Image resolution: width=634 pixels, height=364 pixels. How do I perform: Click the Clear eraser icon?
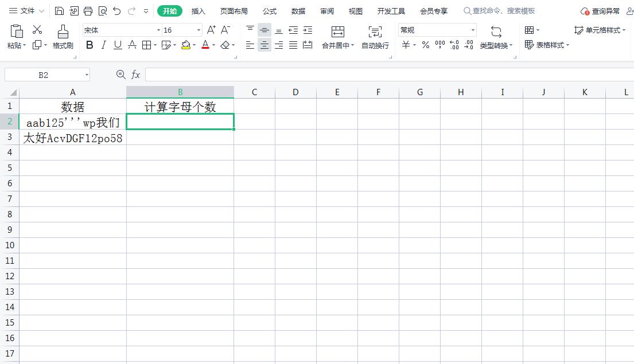point(225,45)
